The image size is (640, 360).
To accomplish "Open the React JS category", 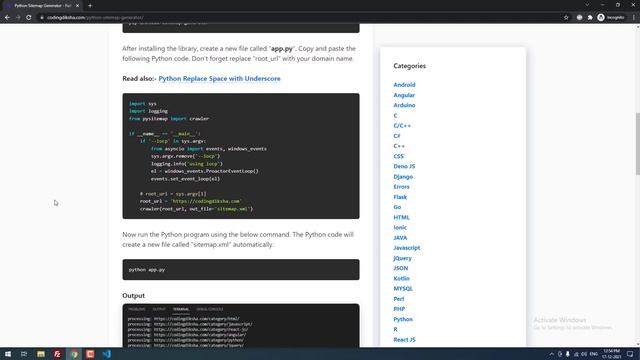I will [x=404, y=340].
